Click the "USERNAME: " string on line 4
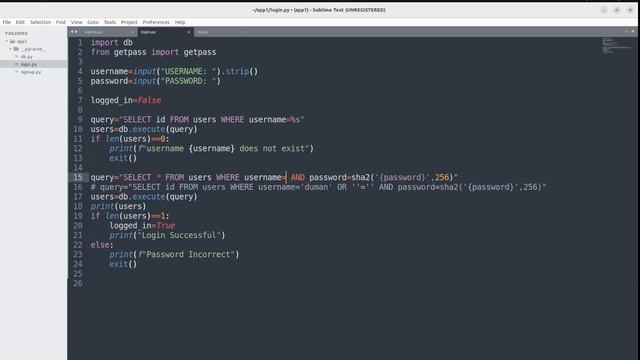Image resolution: width=640 pixels, height=360 pixels. pyautogui.click(x=188, y=71)
